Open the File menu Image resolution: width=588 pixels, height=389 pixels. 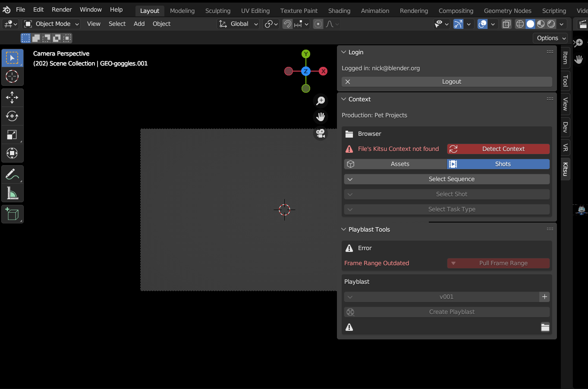click(20, 9)
